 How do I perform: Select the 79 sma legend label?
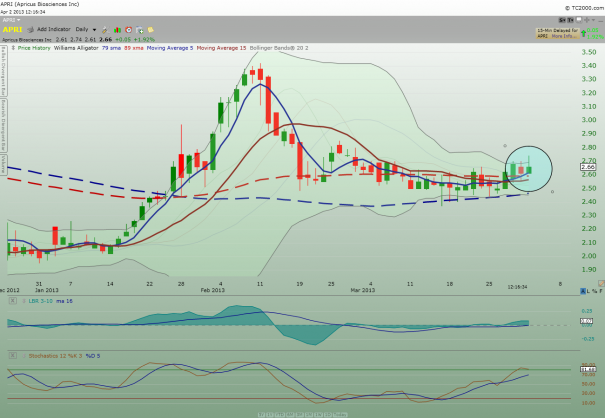coord(111,48)
